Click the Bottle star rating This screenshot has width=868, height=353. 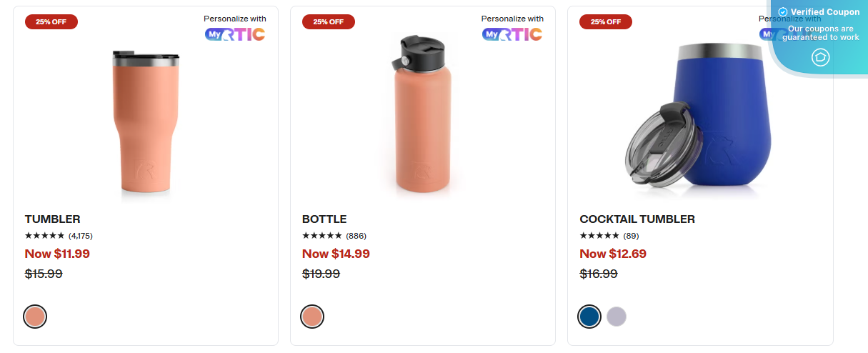pyautogui.click(x=321, y=236)
